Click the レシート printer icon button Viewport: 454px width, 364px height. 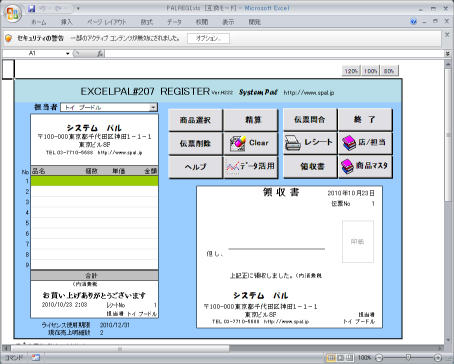click(x=310, y=143)
